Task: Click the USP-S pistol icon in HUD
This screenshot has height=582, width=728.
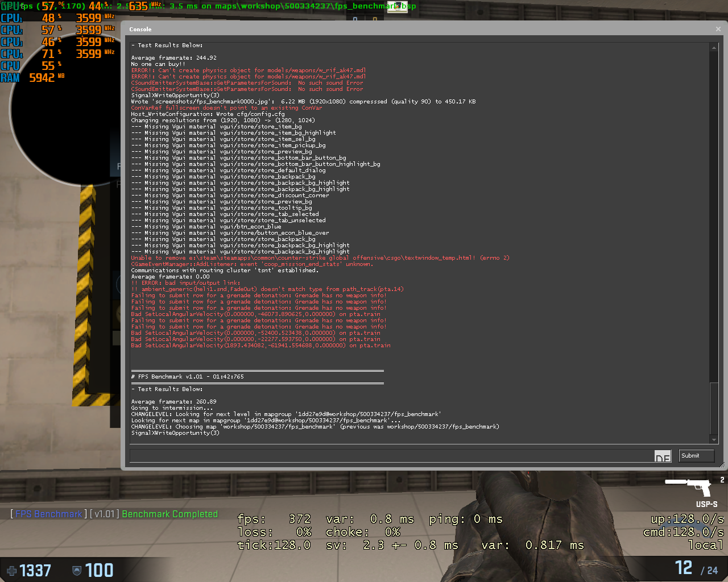Action: pos(688,487)
